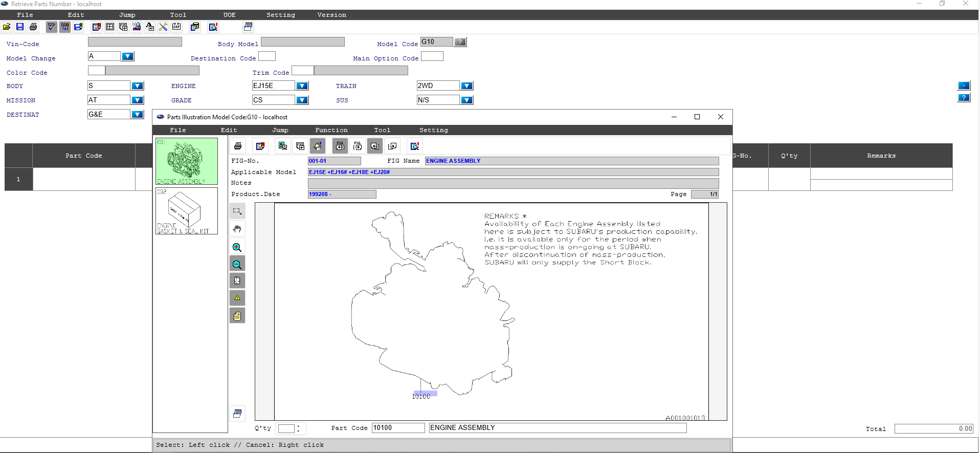Click the Part Code field showing 10100

[x=398, y=428]
